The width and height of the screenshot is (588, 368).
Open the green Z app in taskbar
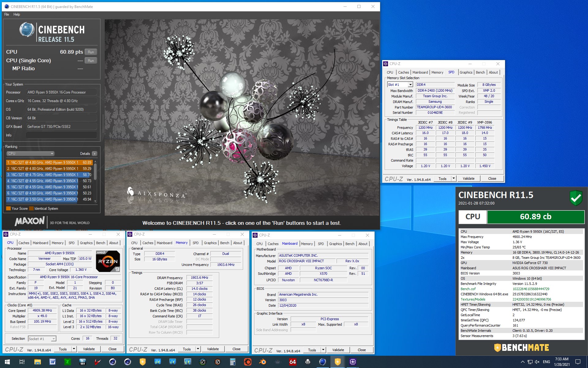67,362
